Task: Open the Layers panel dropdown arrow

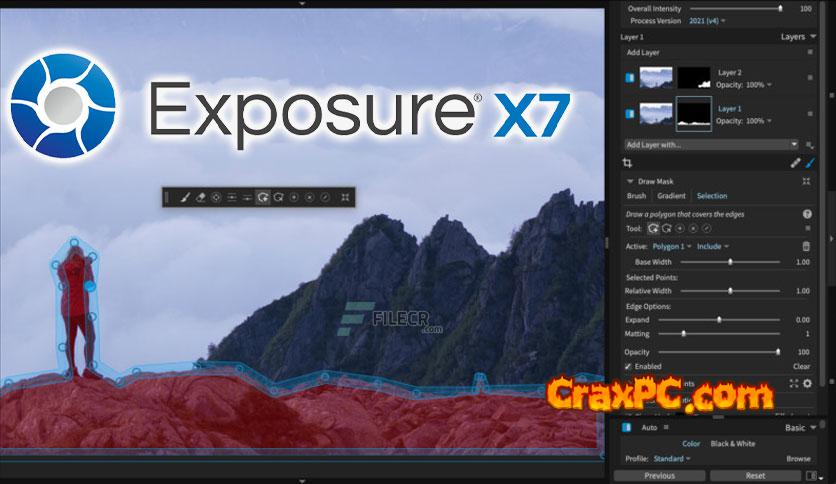Action: (813, 37)
